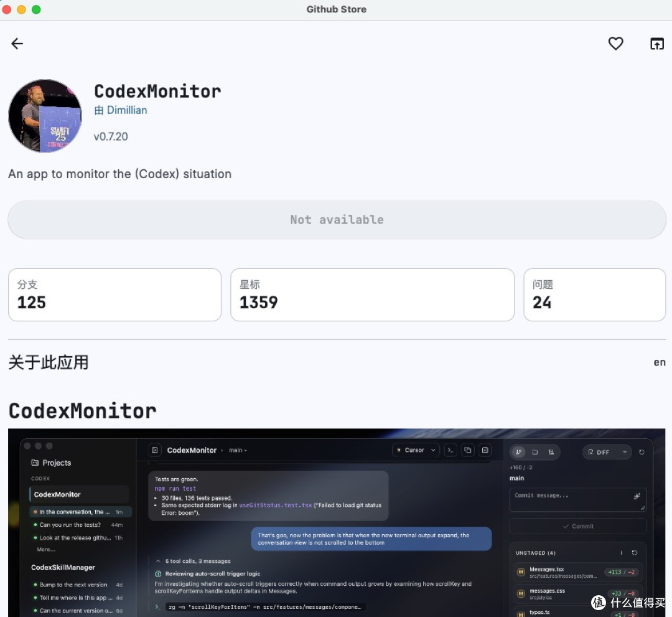Open the 分支 125 forks card
This screenshot has height=617, width=672.
[114, 295]
